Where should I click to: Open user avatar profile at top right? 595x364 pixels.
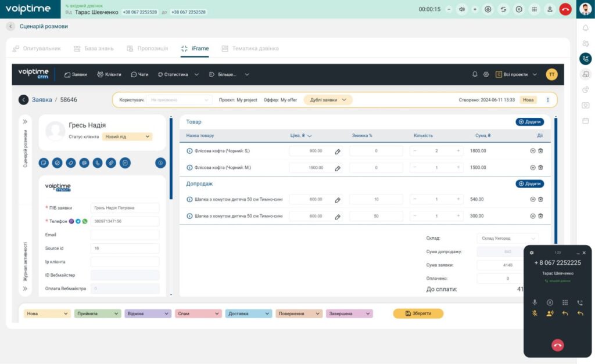585,9
